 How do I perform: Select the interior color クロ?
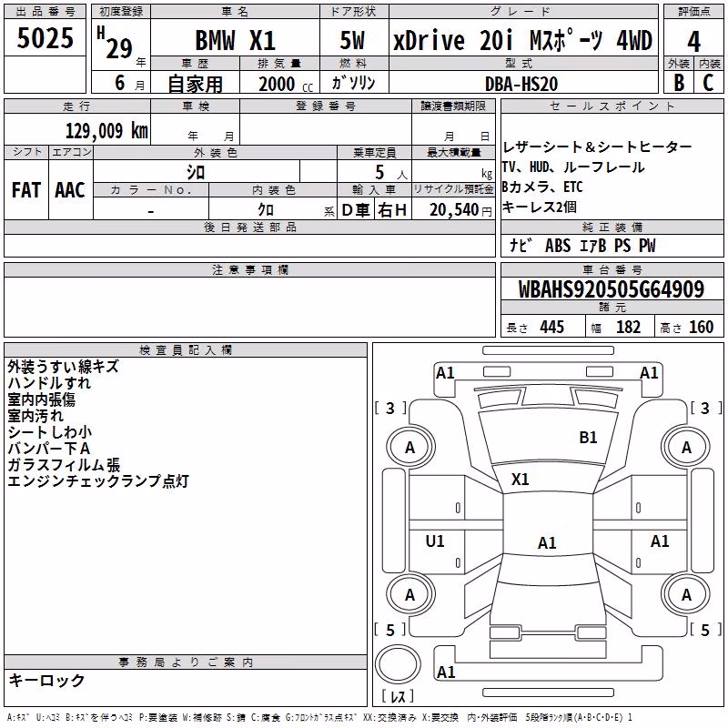pyautogui.click(x=266, y=210)
